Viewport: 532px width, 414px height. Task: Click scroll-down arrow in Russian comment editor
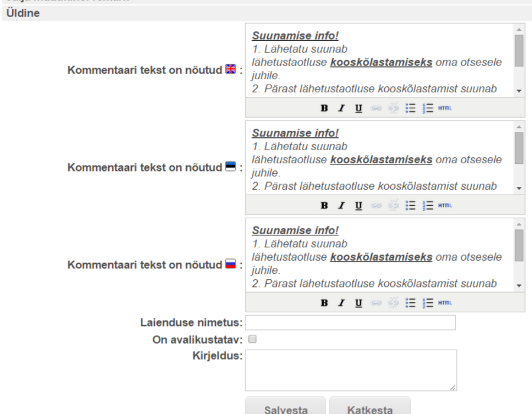[519, 286]
